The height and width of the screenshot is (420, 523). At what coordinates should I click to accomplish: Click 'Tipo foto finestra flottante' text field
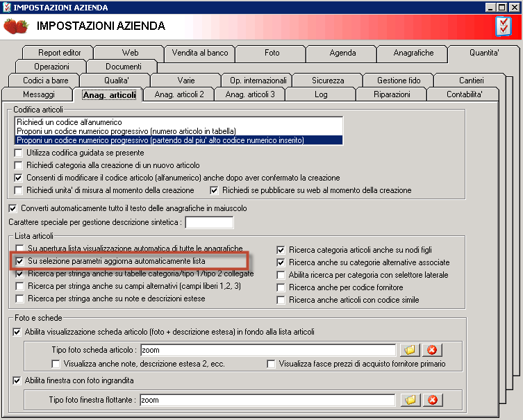tap(267, 400)
